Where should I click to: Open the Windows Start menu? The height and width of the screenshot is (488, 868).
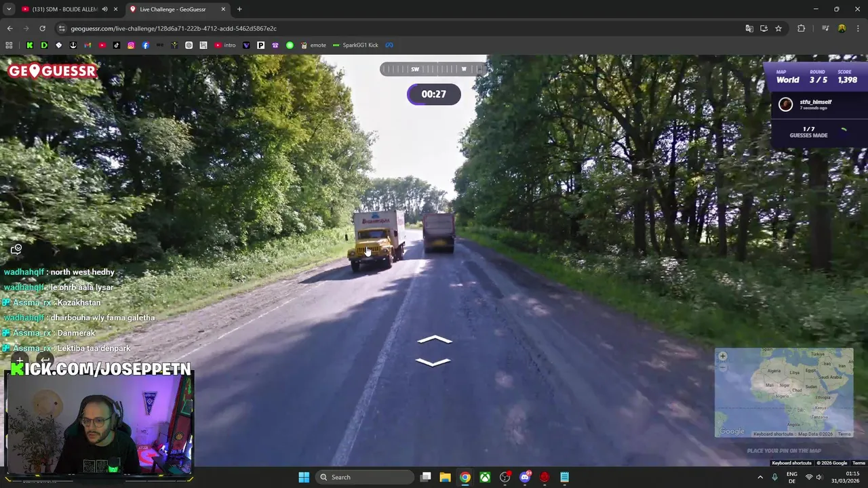[x=304, y=477]
